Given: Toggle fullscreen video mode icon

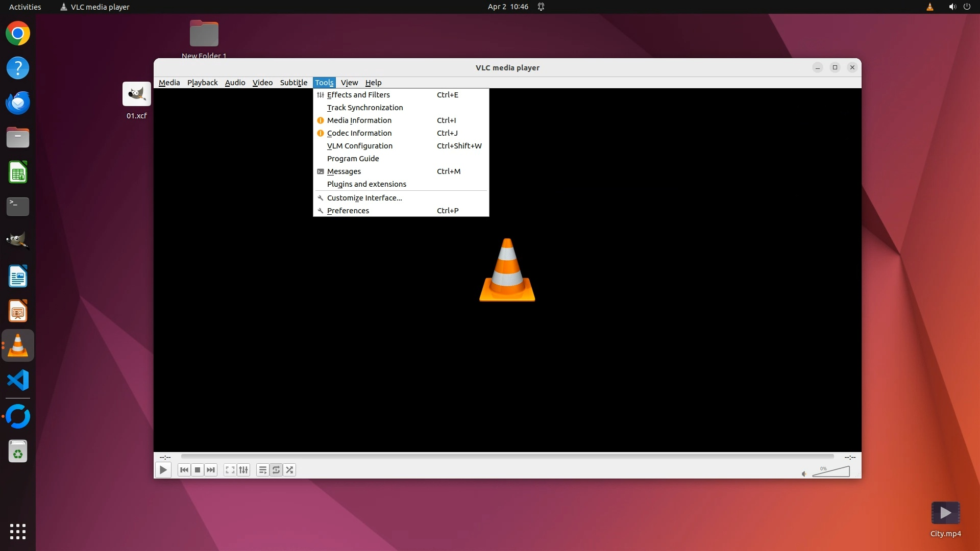Looking at the screenshot, I should pos(230,470).
